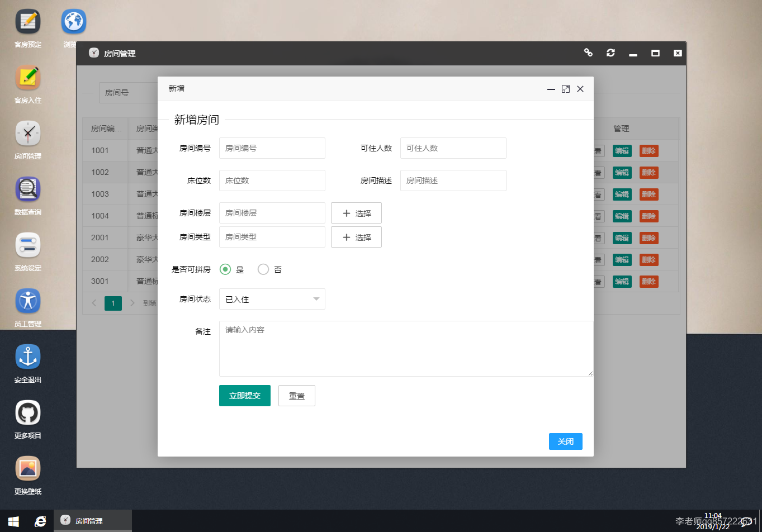Select the 是 radio button for 是否可拼房

224,269
